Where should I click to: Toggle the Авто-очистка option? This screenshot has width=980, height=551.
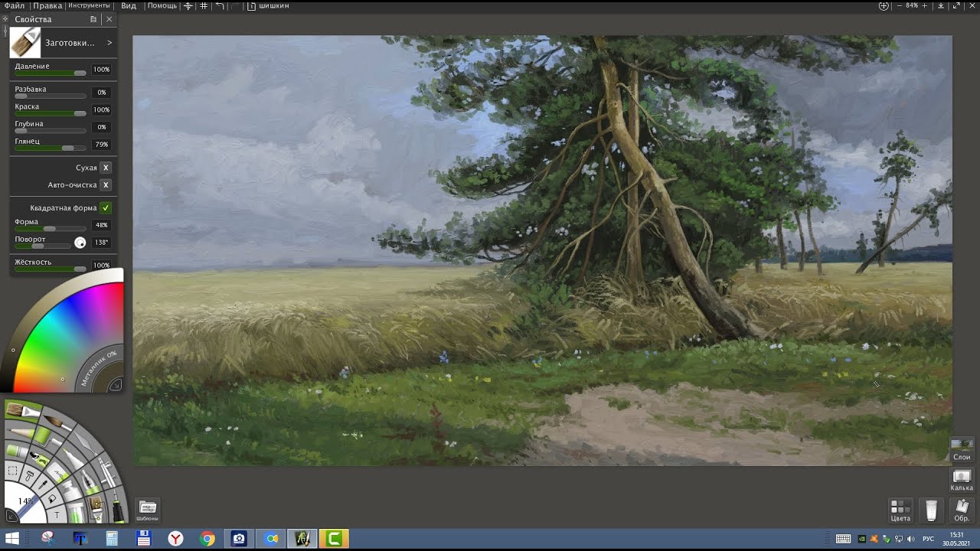point(106,185)
